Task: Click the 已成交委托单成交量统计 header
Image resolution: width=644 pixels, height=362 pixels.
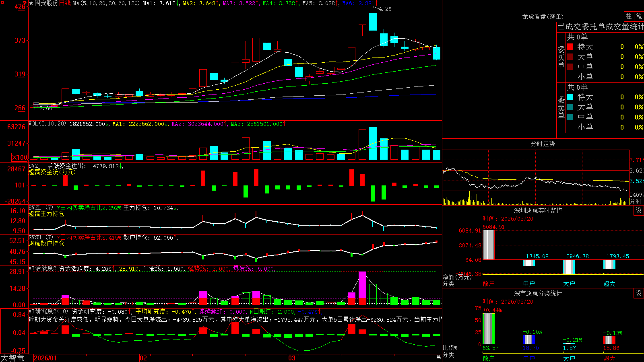Action: (601, 27)
